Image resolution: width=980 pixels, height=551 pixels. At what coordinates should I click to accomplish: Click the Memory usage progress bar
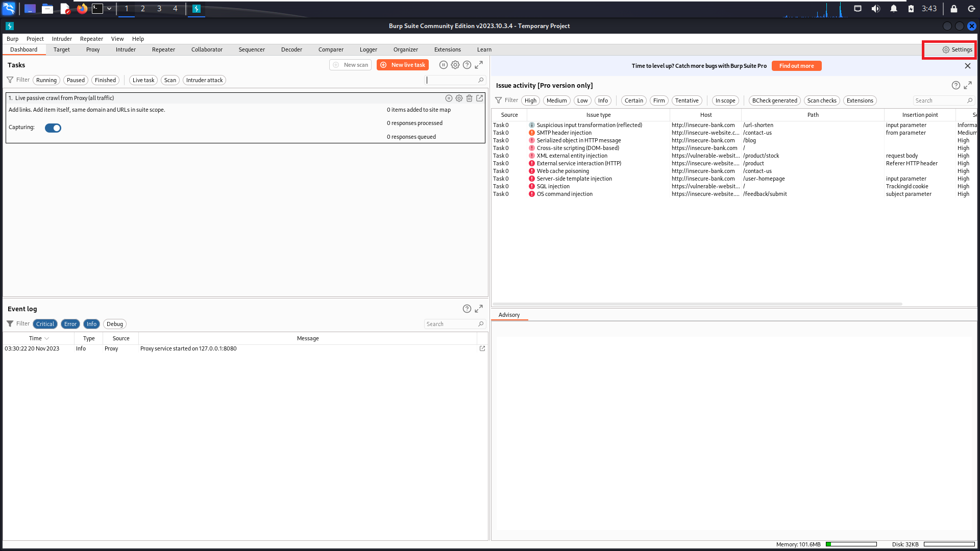tap(851, 544)
